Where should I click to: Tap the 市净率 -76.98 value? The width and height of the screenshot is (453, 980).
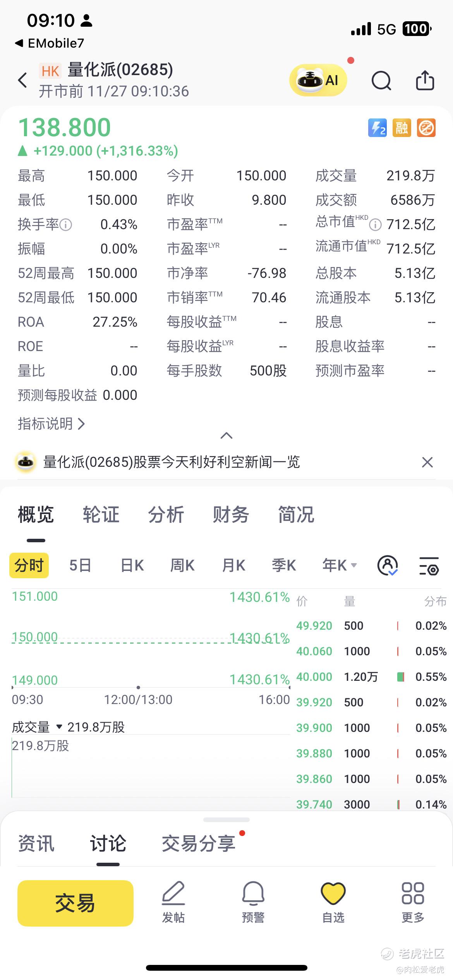[x=267, y=273]
